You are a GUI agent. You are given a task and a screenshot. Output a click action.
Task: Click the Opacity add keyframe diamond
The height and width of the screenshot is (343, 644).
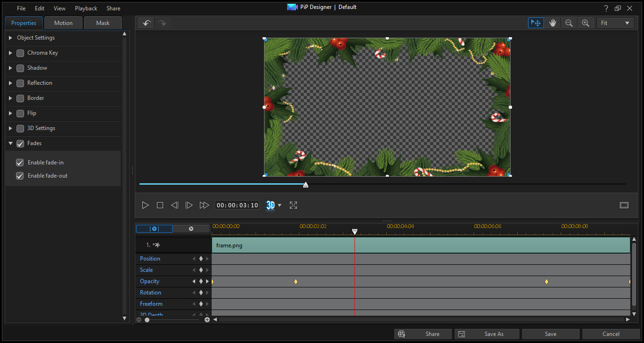(x=201, y=281)
